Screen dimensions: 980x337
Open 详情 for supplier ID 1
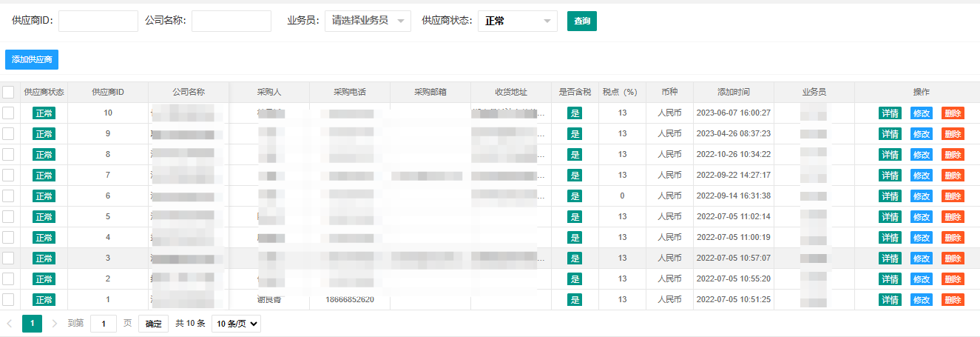(890, 300)
